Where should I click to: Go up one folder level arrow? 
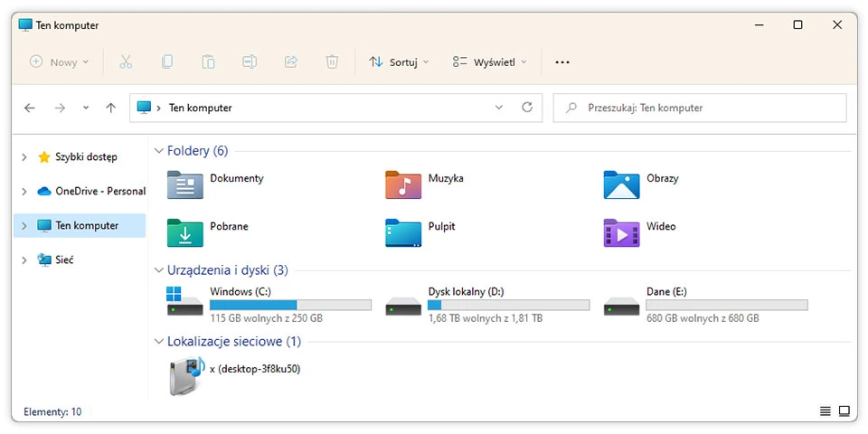tap(110, 108)
